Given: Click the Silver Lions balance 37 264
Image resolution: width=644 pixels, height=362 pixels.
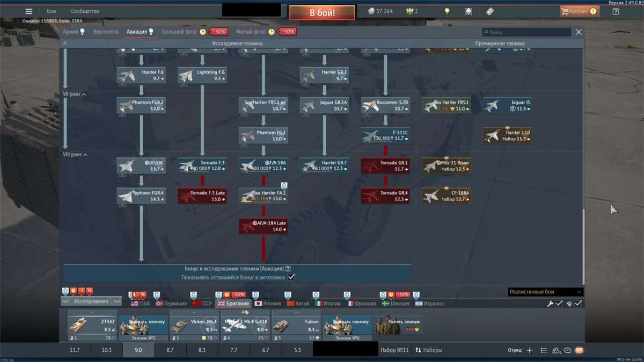Looking at the screenshot, I should (x=380, y=11).
